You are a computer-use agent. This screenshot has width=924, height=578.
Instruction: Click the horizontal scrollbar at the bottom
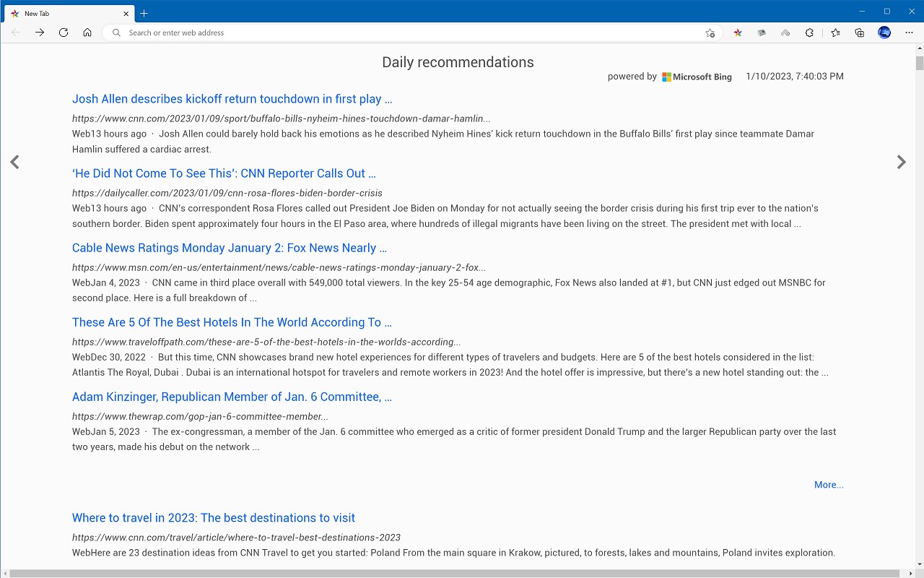click(455, 574)
